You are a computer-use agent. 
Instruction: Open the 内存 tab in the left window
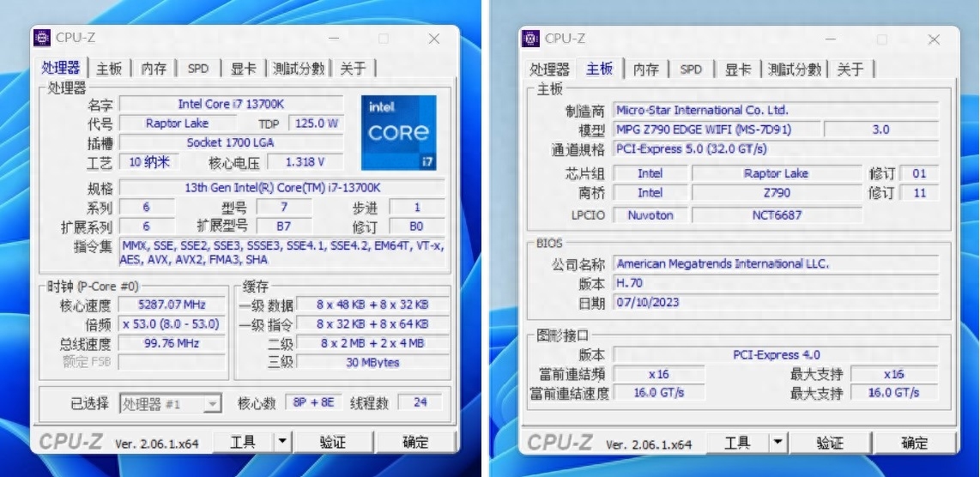coord(154,68)
